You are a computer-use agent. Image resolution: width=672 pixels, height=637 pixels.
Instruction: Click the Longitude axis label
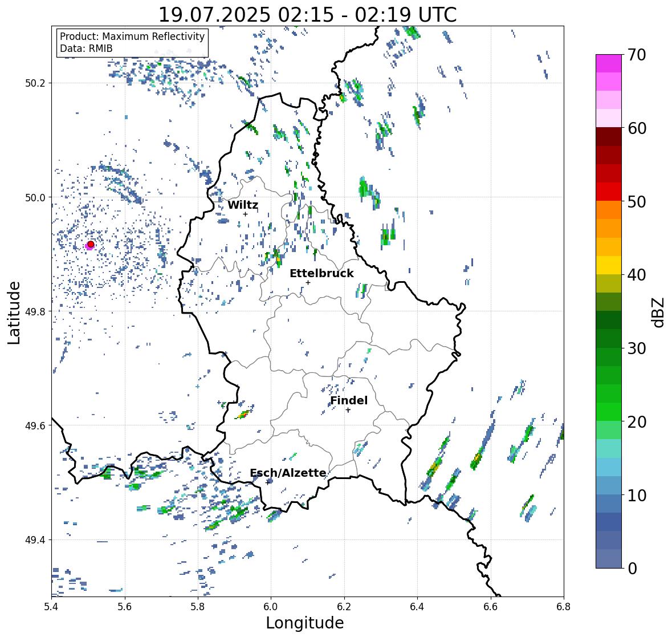[305, 623]
